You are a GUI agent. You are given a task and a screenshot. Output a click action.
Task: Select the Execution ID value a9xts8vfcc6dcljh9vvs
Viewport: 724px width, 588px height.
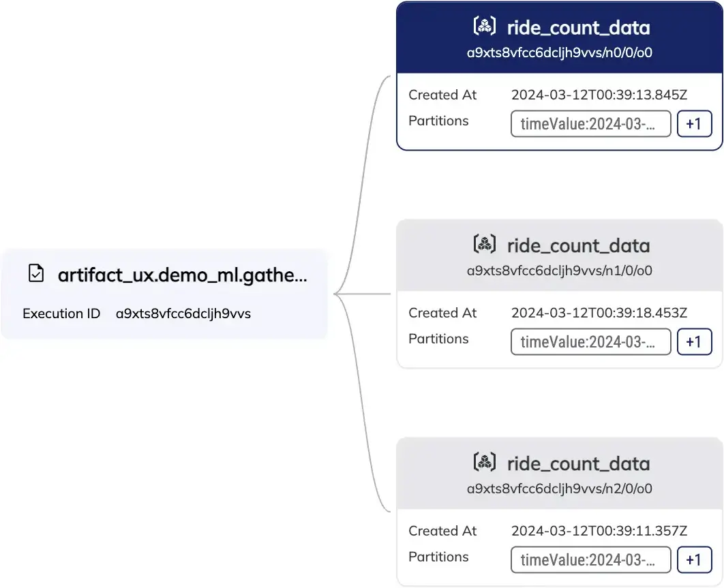[184, 313]
